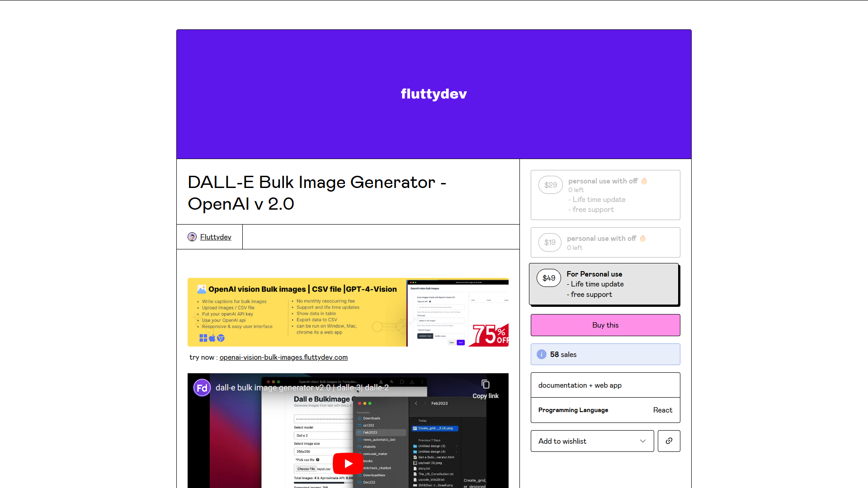The image size is (868, 488).
Task: Click Fluttydev's profile avatar icon
Action: coord(192,237)
